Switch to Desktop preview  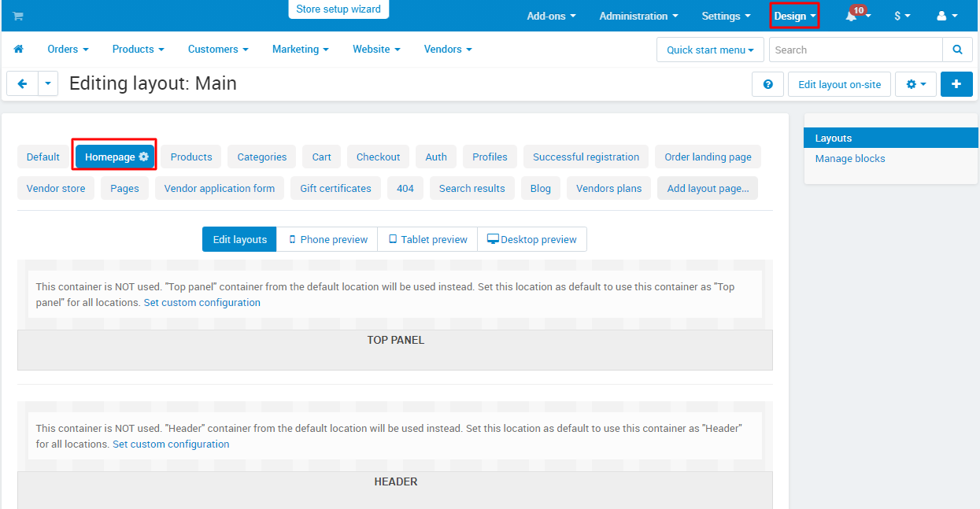532,239
